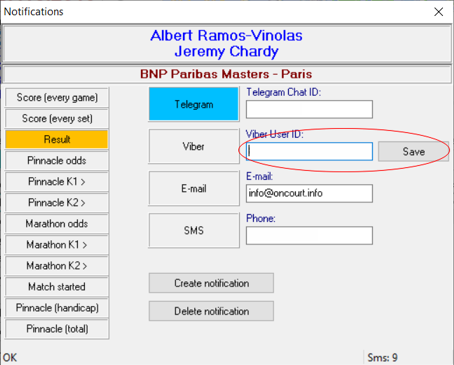
Task: Select Viber as notification channel
Action: click(194, 146)
